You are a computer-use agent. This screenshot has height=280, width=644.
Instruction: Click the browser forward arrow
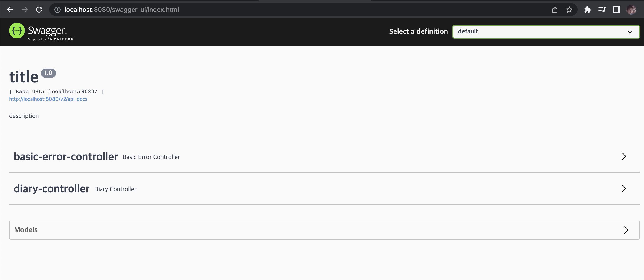coord(25,10)
